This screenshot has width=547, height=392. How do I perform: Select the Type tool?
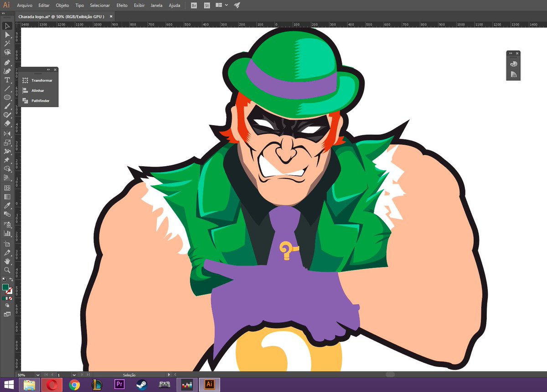(7, 80)
